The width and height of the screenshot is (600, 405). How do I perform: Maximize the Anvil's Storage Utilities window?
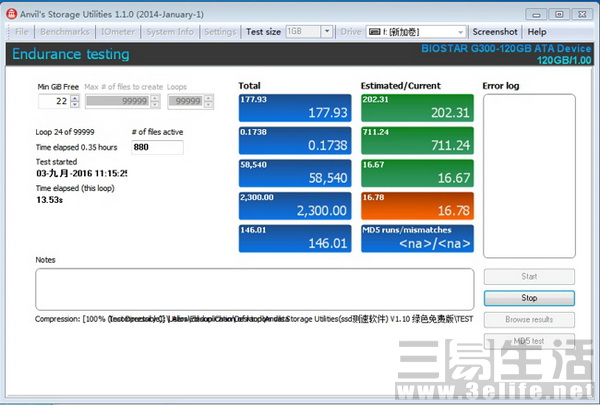tap(559, 15)
